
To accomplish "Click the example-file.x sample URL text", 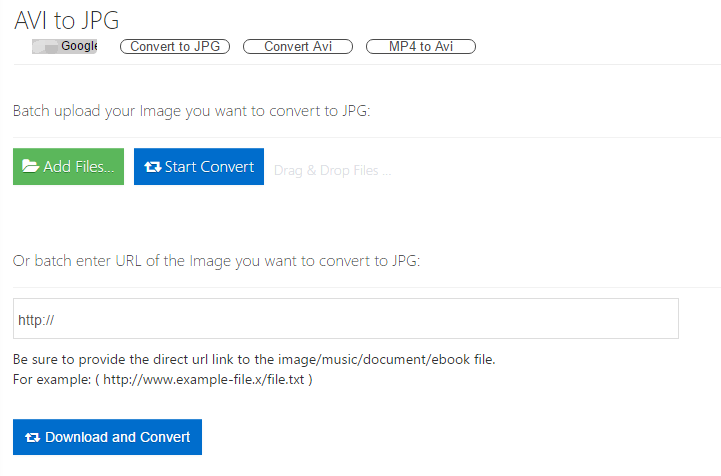I will pos(205,380).
